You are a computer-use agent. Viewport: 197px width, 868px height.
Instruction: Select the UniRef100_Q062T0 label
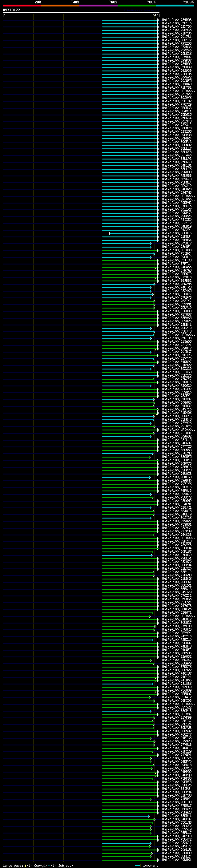point(177,328)
